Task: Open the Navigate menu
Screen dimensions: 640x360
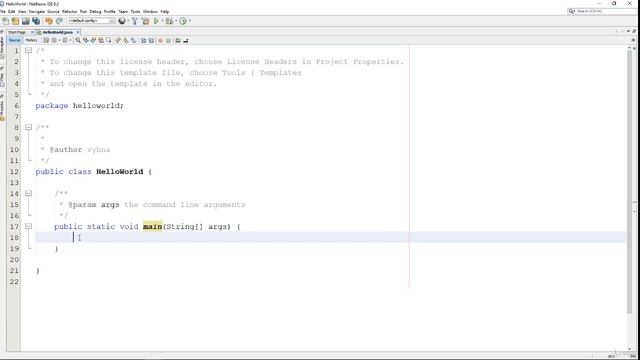Action: (x=37, y=11)
